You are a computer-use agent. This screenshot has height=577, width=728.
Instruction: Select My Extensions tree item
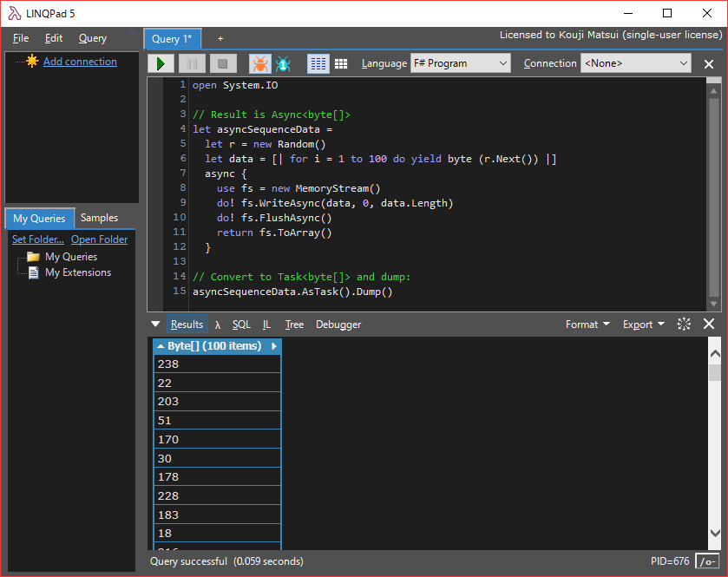pyautogui.click(x=78, y=272)
